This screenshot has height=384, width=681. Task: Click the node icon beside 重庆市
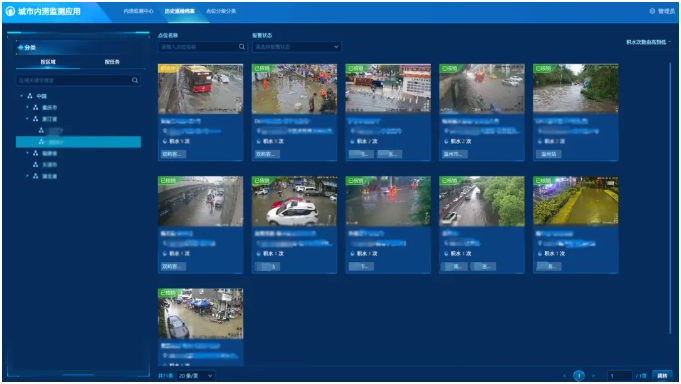pos(36,107)
